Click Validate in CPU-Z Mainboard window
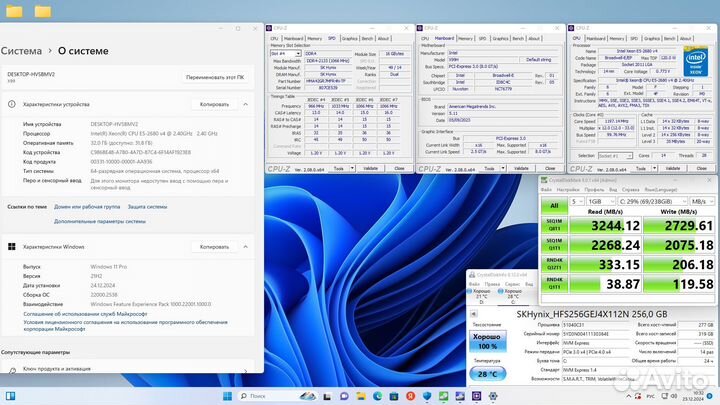Screen dimensions: 720x405 coord(521,169)
